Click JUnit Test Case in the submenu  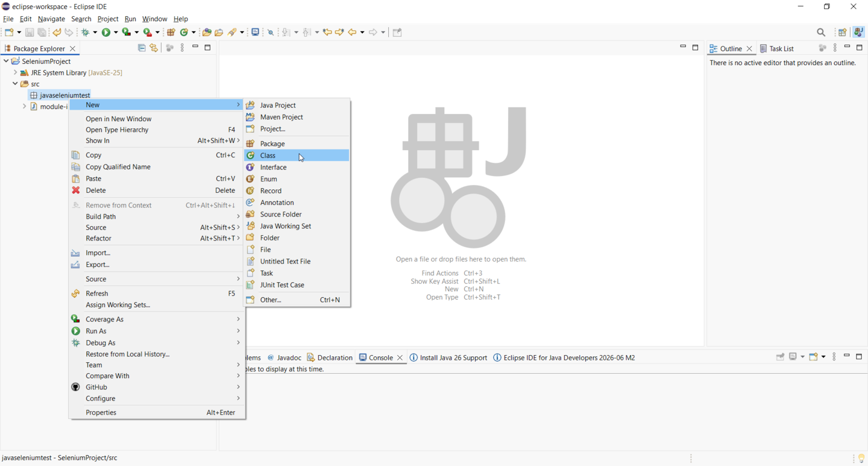tap(297, 285)
